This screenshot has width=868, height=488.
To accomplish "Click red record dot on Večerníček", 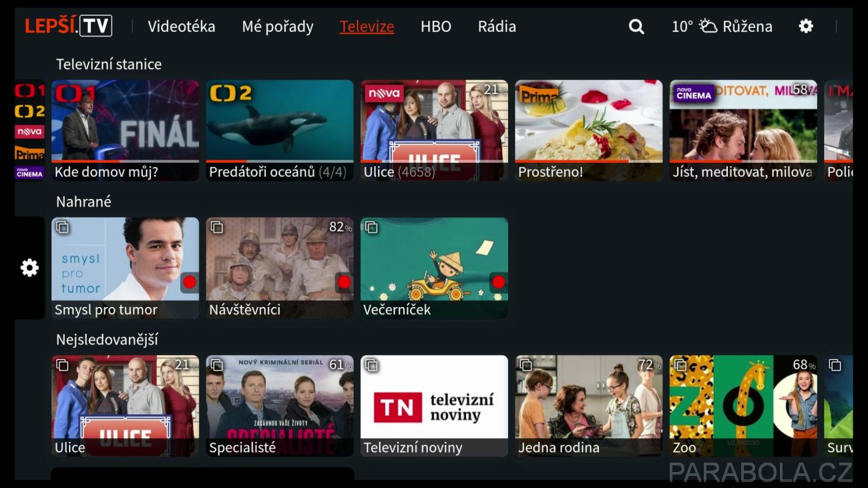I will coord(498,282).
